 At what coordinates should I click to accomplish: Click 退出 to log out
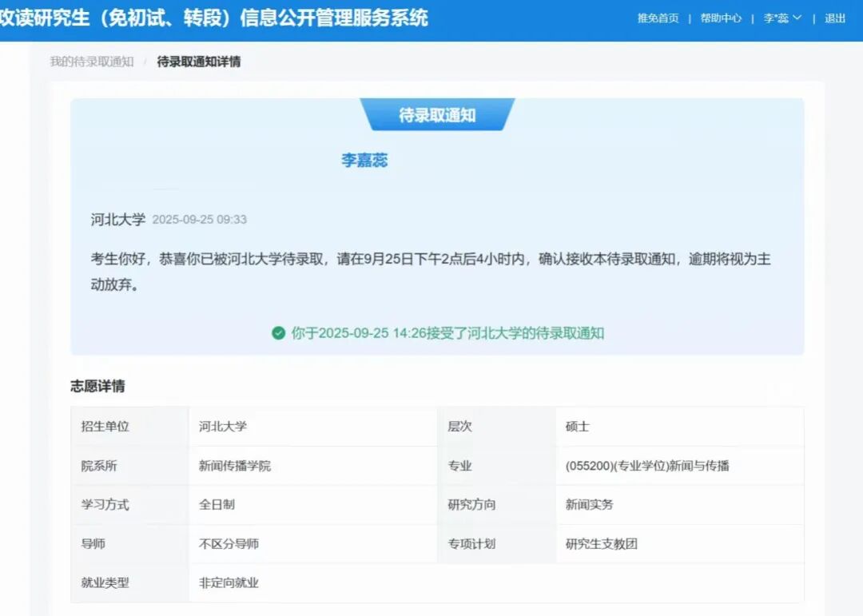click(835, 18)
